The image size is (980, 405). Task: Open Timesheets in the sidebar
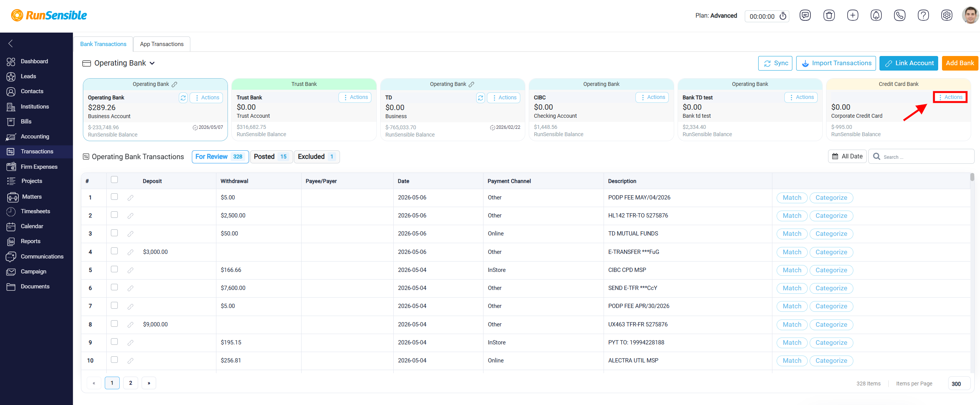35,211
